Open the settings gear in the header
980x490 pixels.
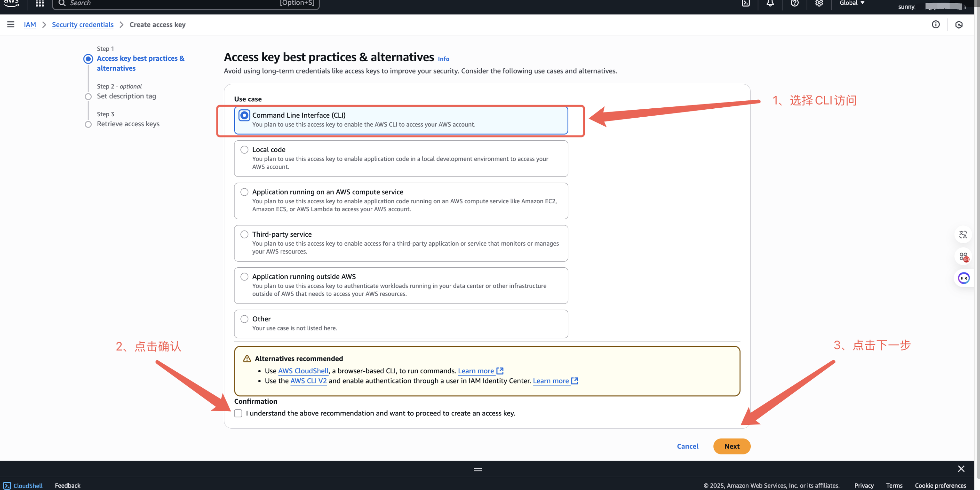819,3
